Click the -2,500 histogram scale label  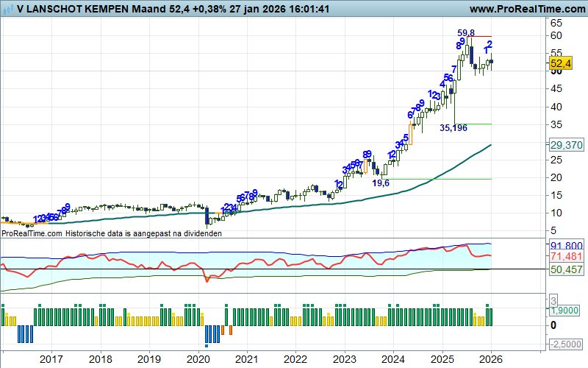coord(566,344)
